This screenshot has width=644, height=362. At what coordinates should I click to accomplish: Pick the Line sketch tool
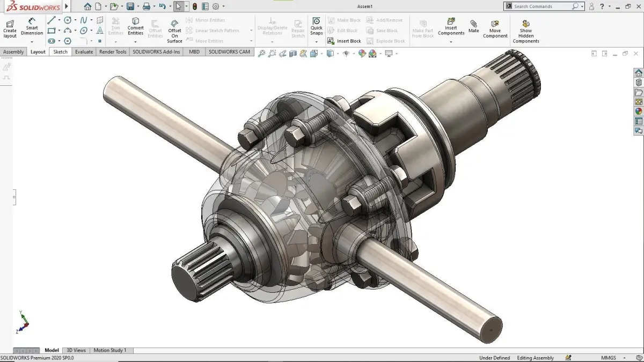[x=52, y=20]
